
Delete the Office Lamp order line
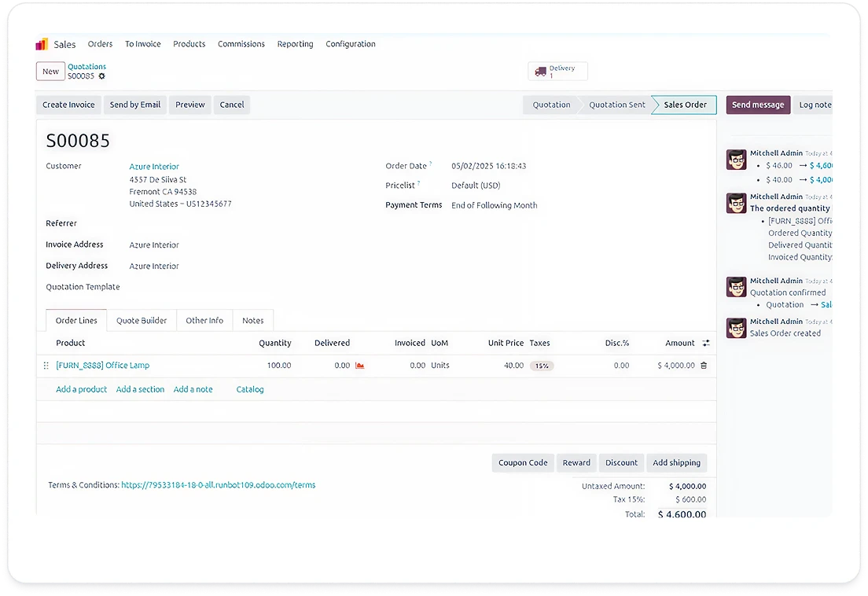pos(704,366)
